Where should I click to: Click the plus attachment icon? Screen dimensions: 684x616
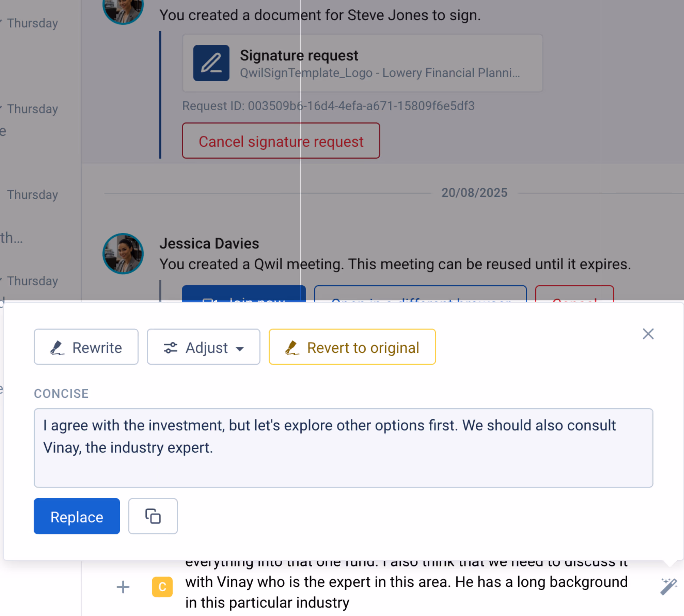123,587
